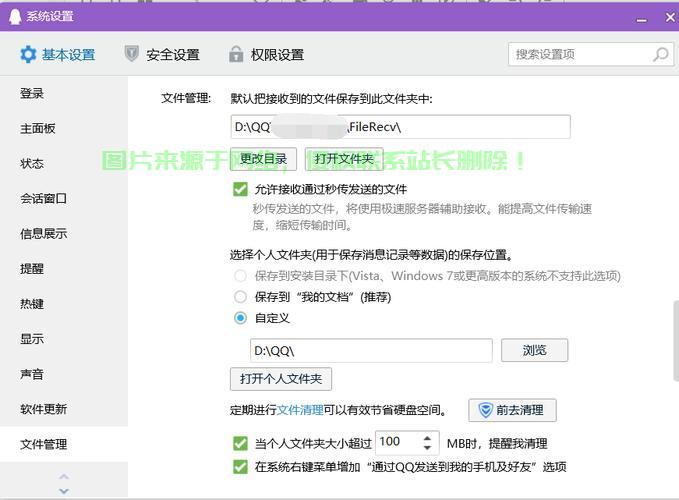
Task: Close the 系统设置 window
Action: (670, 17)
